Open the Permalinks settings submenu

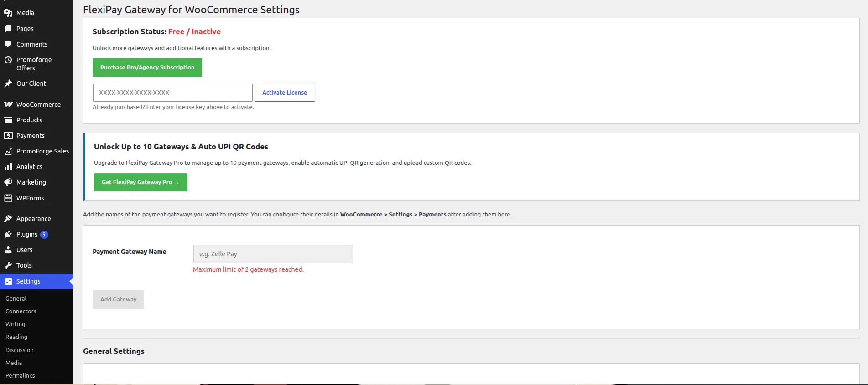click(x=20, y=375)
